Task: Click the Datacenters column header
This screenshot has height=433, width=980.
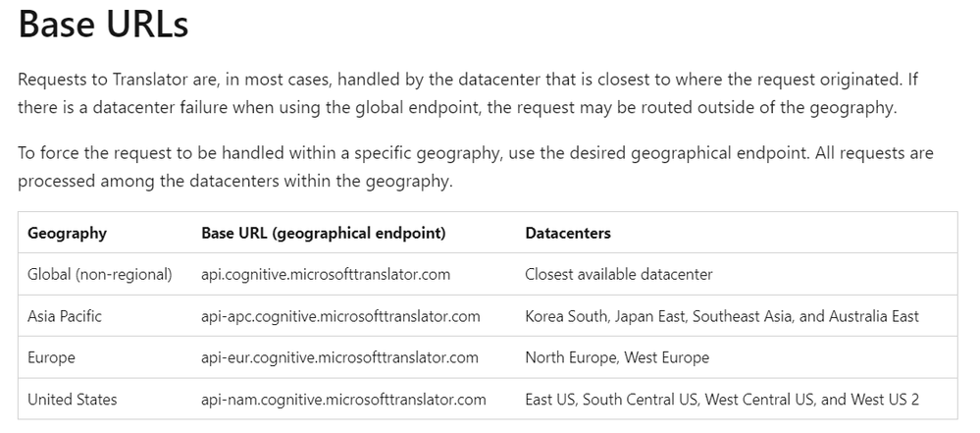Action: point(568,234)
